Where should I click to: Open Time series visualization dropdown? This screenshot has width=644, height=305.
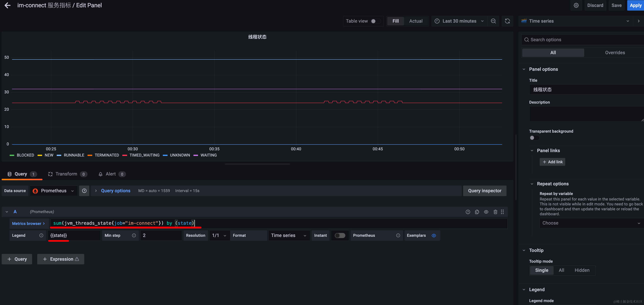coord(576,21)
